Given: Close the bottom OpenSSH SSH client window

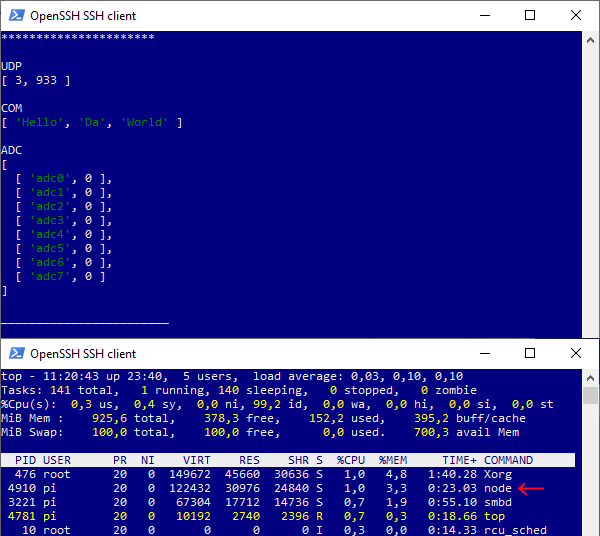Looking at the screenshot, I should (x=576, y=353).
